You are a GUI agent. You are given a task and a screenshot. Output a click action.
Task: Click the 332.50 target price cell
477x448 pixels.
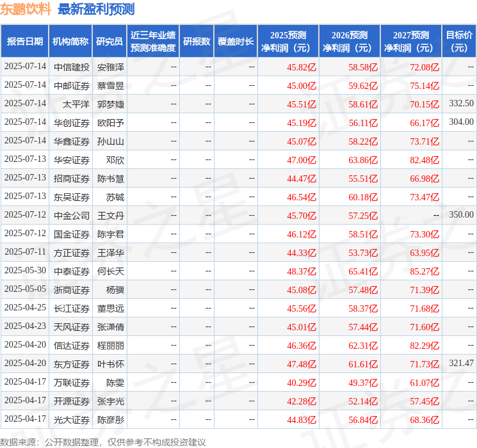(461, 104)
